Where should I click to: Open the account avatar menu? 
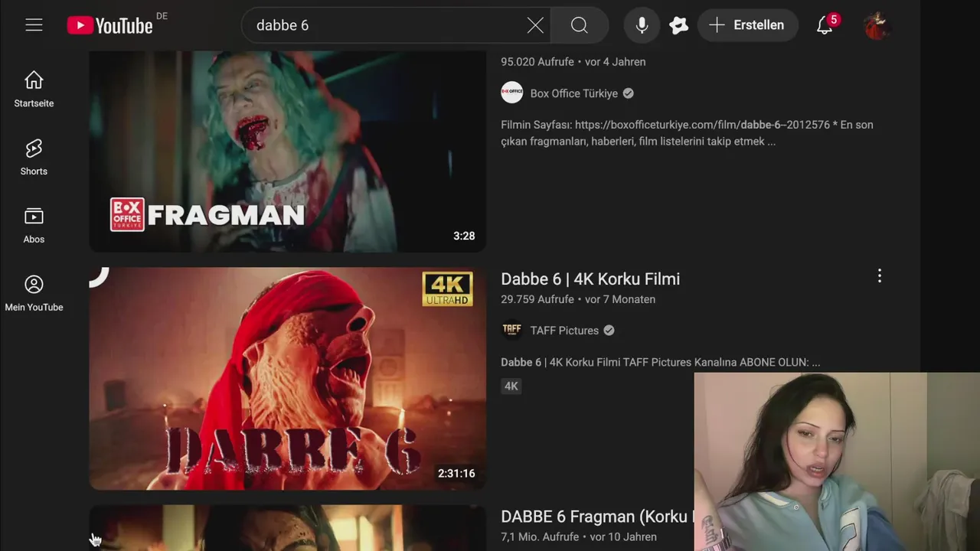tap(877, 25)
